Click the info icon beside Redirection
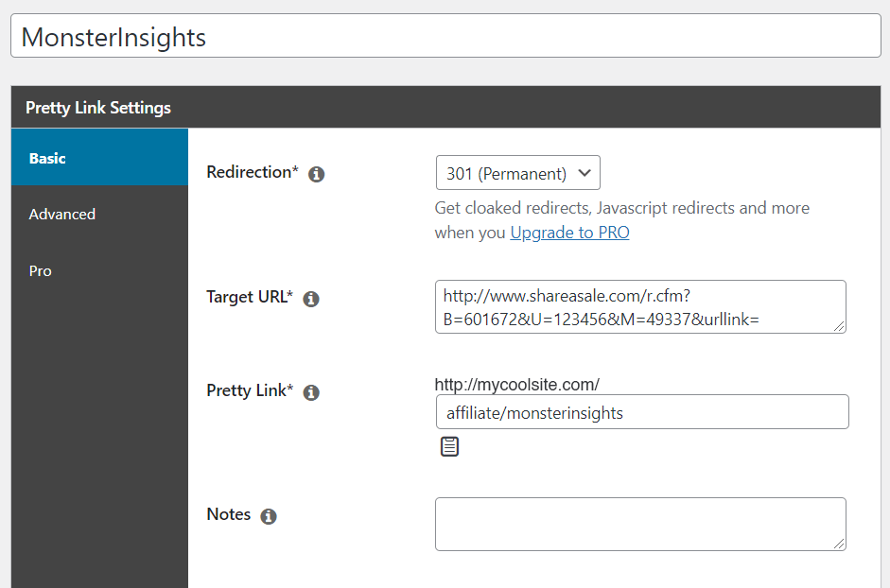Viewport: 890px width, 588px height. (317, 174)
